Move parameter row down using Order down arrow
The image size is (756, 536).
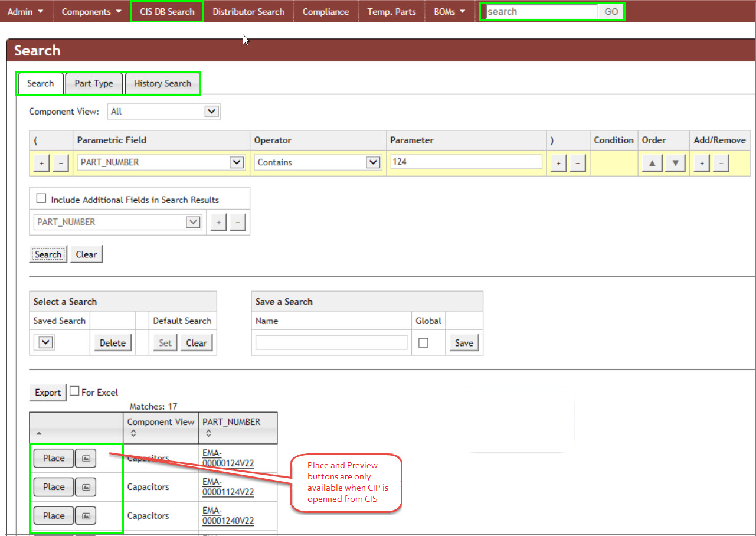(675, 162)
